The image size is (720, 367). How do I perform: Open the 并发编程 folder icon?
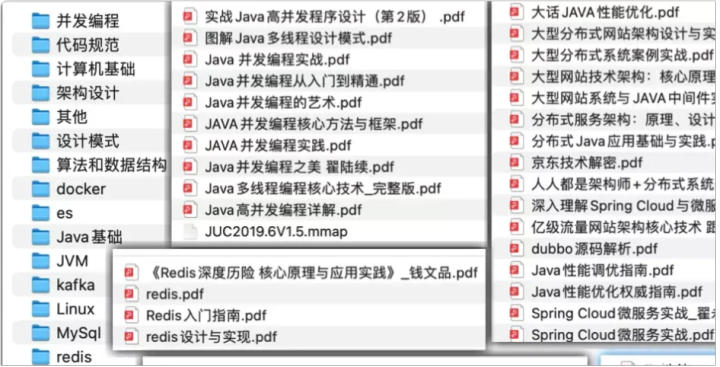40,21
